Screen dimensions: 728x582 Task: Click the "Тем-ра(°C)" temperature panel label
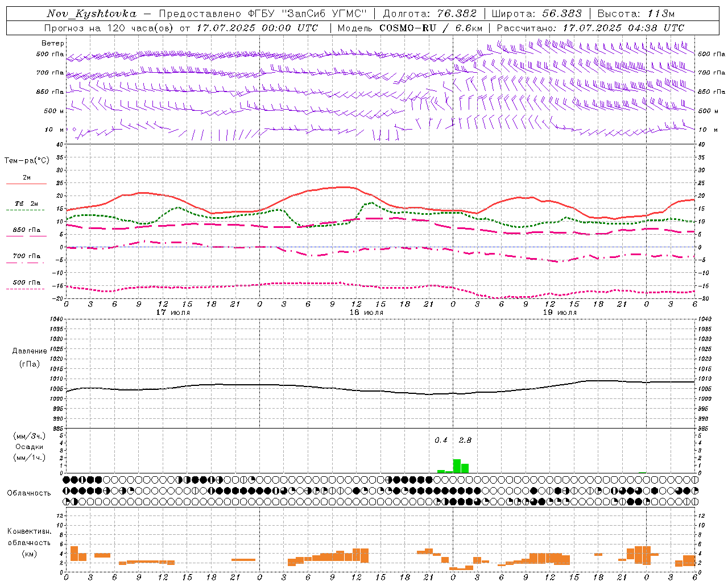point(27,161)
